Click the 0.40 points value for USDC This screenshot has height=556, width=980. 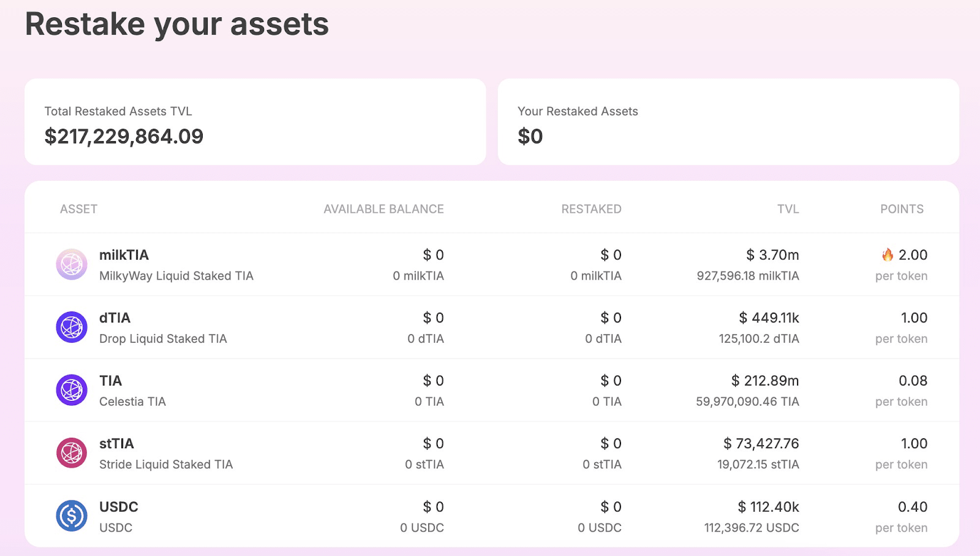click(x=913, y=507)
